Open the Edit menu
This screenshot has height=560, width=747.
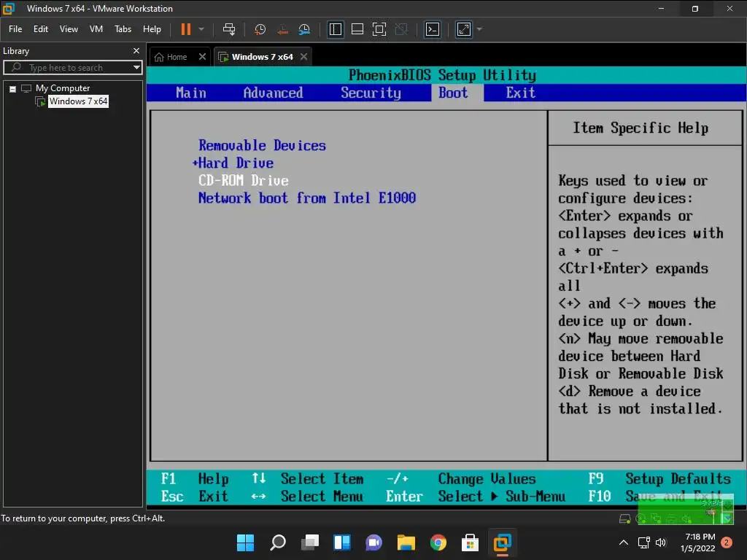(x=41, y=29)
